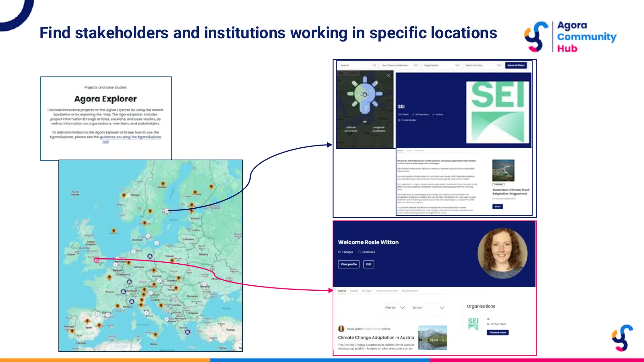Open the Select Country dropdown

[x=483, y=65]
